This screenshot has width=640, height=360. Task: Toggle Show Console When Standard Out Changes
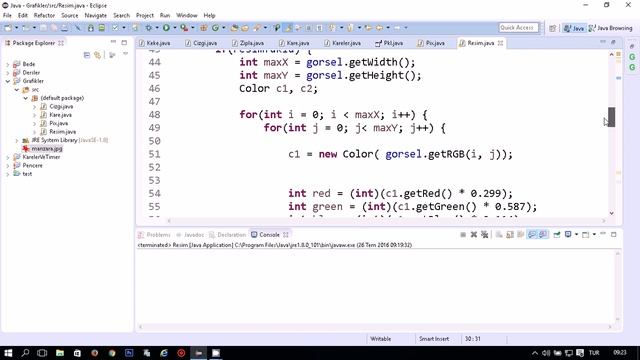(532, 235)
